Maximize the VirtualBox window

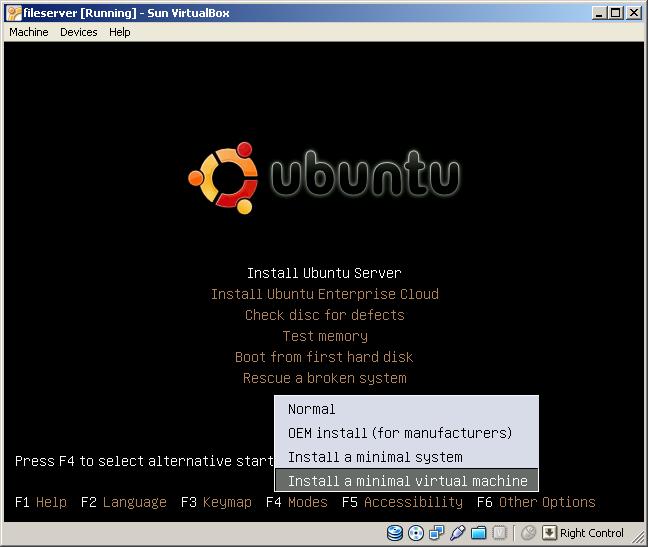616,13
